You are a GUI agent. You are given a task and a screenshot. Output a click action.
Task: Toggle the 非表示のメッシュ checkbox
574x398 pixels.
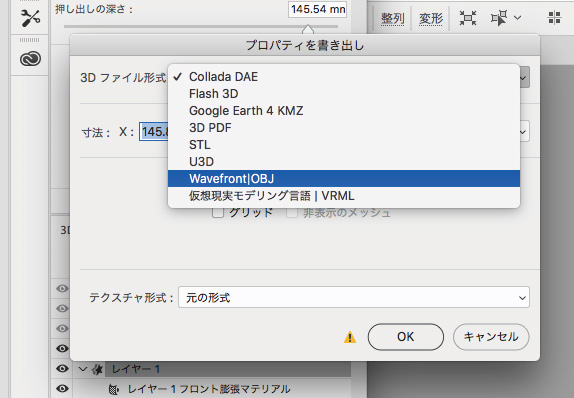(x=292, y=212)
